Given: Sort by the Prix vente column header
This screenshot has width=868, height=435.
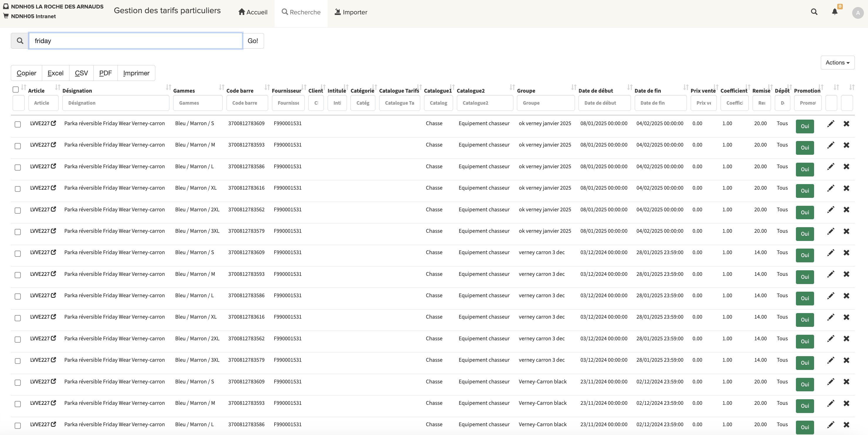Looking at the screenshot, I should point(703,91).
